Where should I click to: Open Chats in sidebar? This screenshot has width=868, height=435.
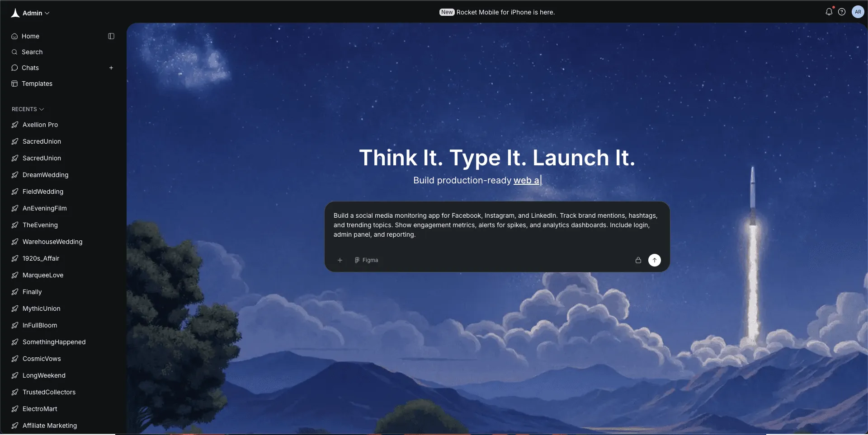30,68
